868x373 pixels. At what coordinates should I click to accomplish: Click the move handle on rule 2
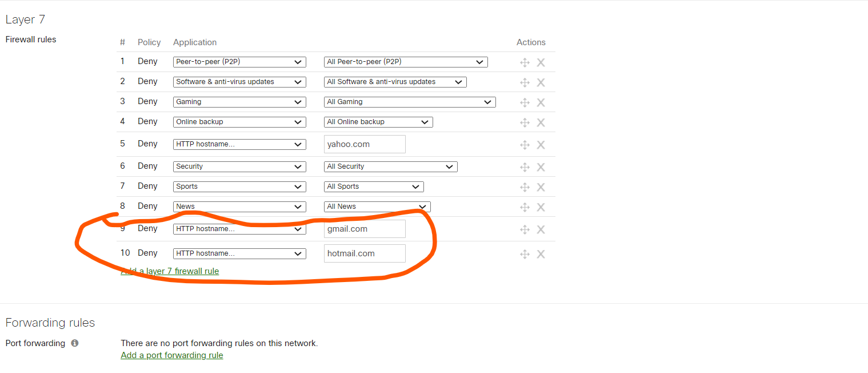[x=525, y=82]
